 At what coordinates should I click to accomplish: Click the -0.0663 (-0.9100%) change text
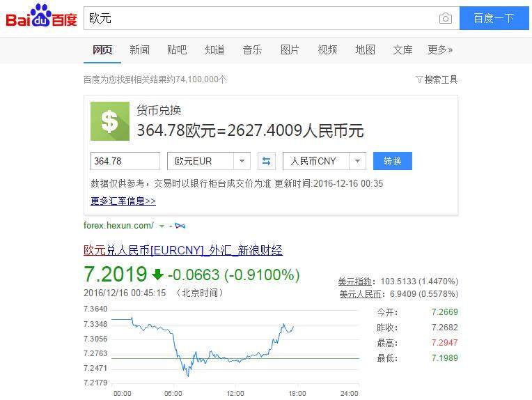(x=234, y=275)
